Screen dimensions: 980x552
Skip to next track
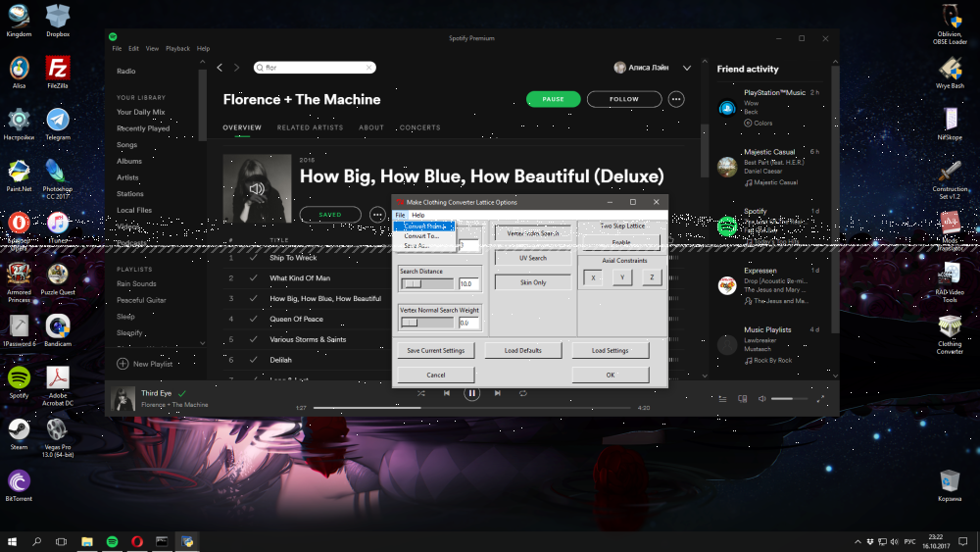click(498, 393)
